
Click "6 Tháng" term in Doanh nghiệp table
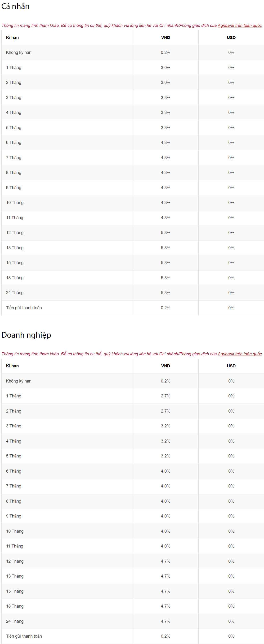13,471
